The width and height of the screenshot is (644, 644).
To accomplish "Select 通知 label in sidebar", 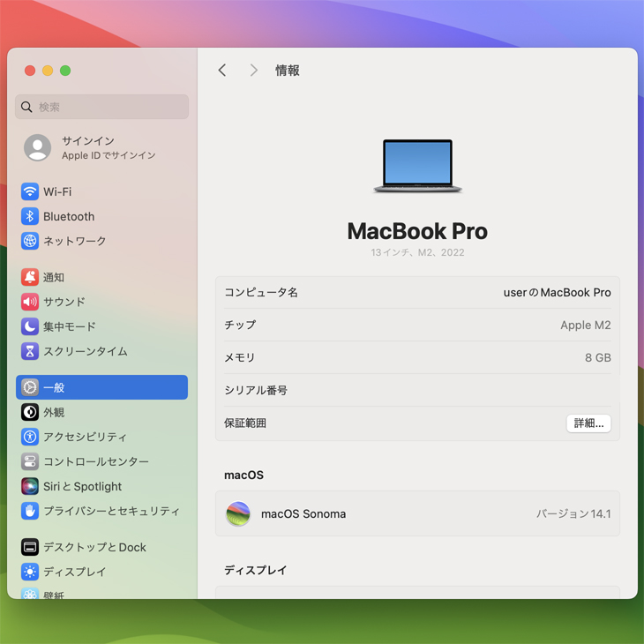I will click(54, 277).
